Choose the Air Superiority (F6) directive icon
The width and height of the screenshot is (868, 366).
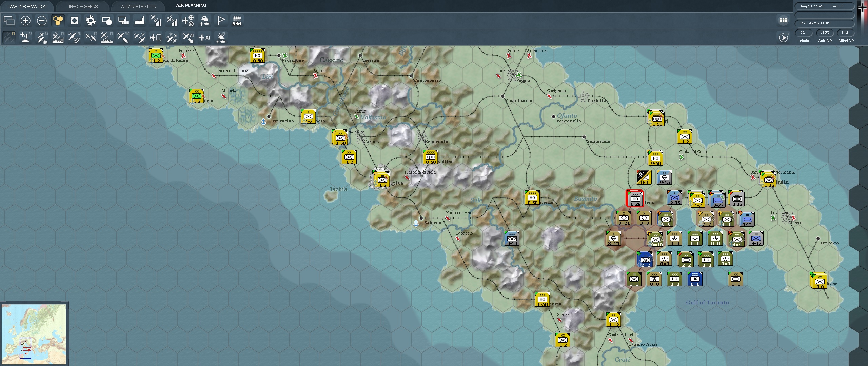(91, 37)
